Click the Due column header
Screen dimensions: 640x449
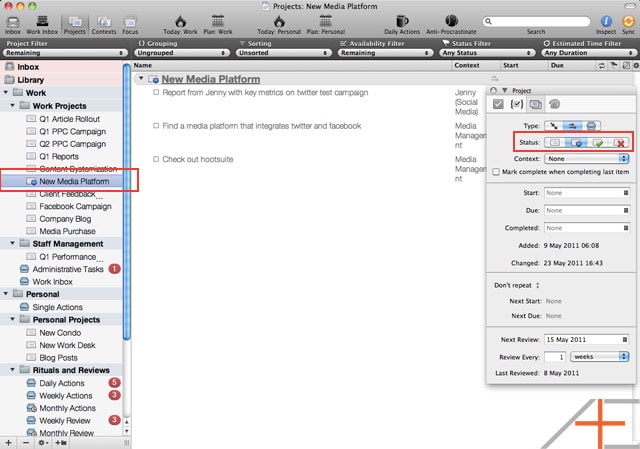click(x=572, y=65)
